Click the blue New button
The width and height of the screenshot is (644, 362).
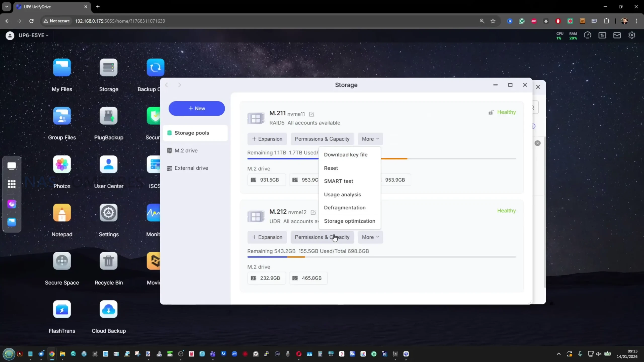(x=196, y=108)
